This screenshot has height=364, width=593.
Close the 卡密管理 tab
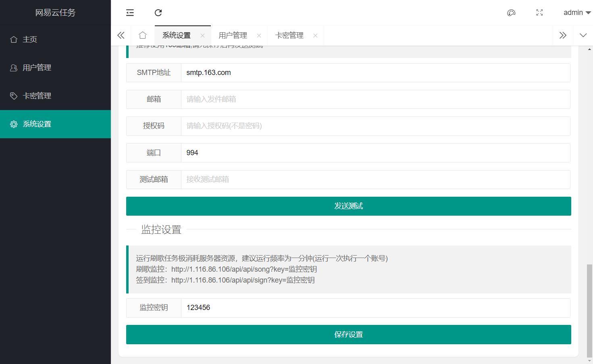click(315, 35)
